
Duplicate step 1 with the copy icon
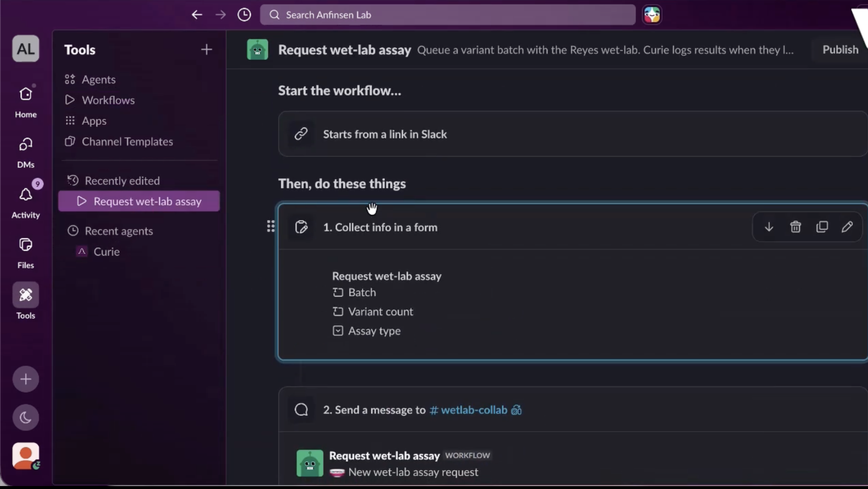822,226
